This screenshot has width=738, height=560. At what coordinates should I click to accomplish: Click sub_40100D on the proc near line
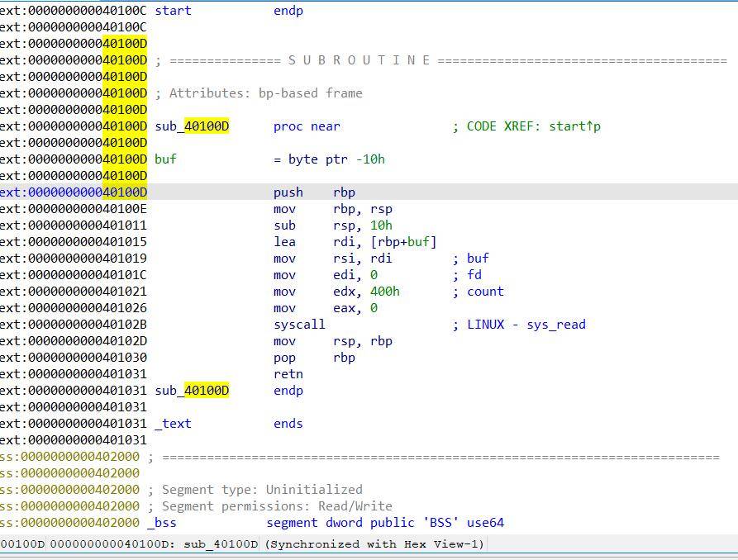point(192,126)
